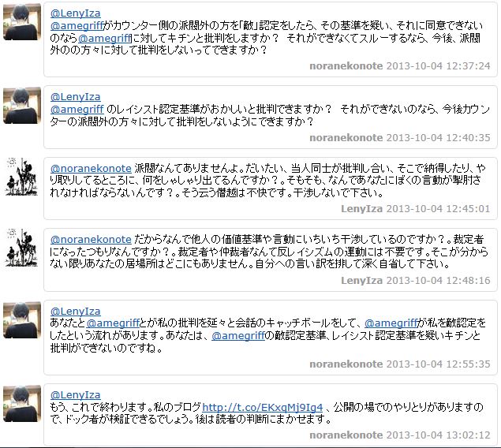501x448 pixels.
Task: Open noranekonote's avatar on the 12:37:24 tweet
Action: point(22,22)
